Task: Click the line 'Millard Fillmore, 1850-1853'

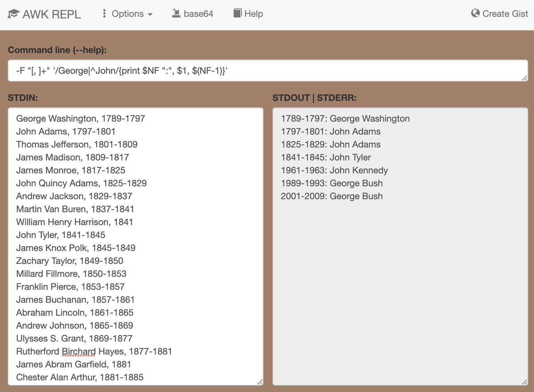Action: [x=71, y=273]
